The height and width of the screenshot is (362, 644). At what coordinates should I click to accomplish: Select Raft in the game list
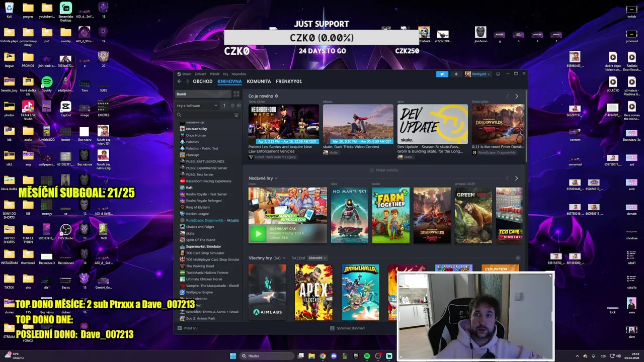tap(189, 188)
